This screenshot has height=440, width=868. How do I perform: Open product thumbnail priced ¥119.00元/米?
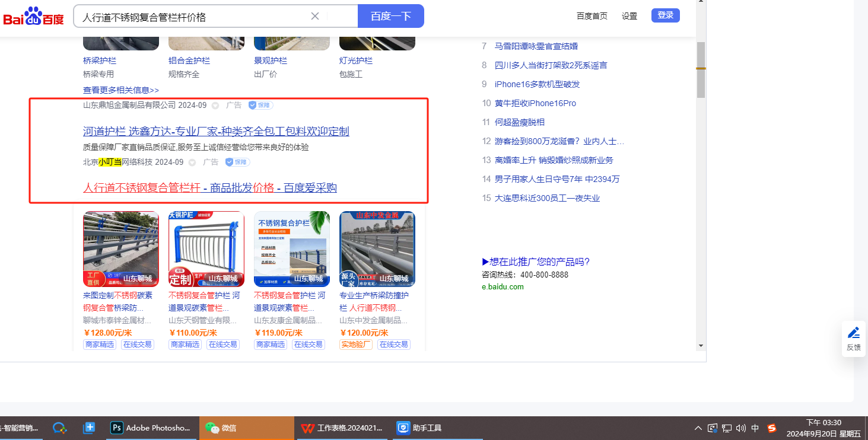coord(292,249)
